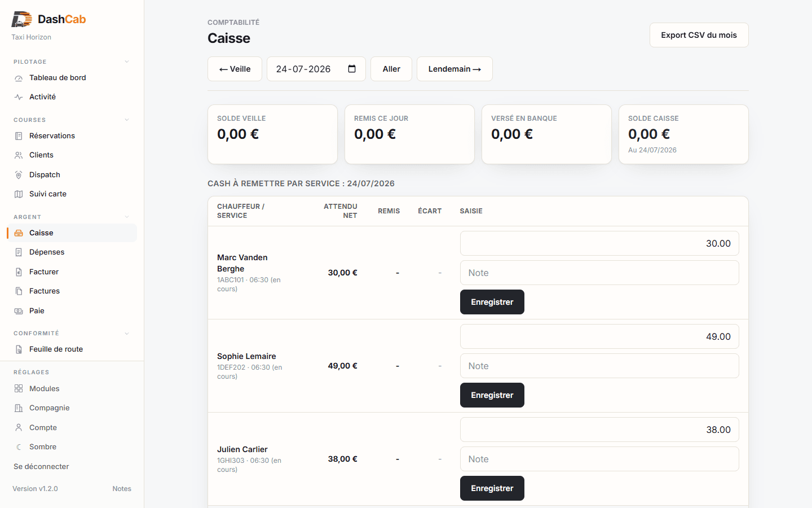Click the Factures files icon
Screen dimensions: 812x508
19,291
